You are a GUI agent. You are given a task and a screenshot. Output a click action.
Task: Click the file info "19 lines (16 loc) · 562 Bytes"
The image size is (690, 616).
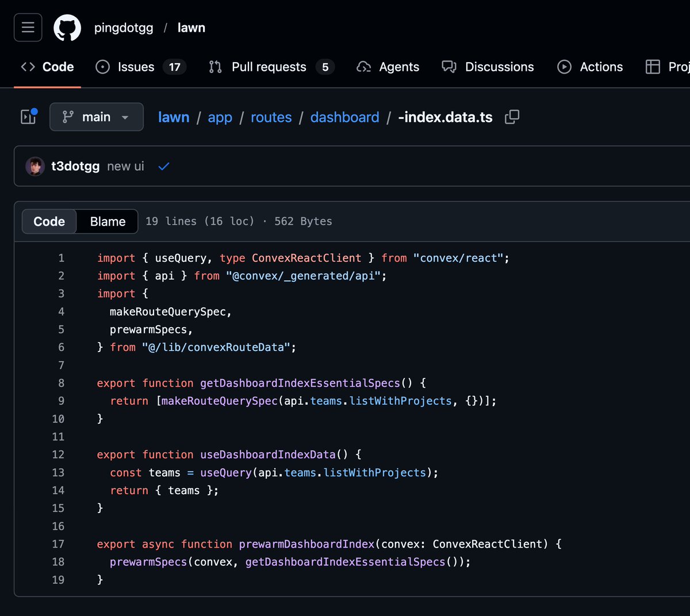coord(239,221)
